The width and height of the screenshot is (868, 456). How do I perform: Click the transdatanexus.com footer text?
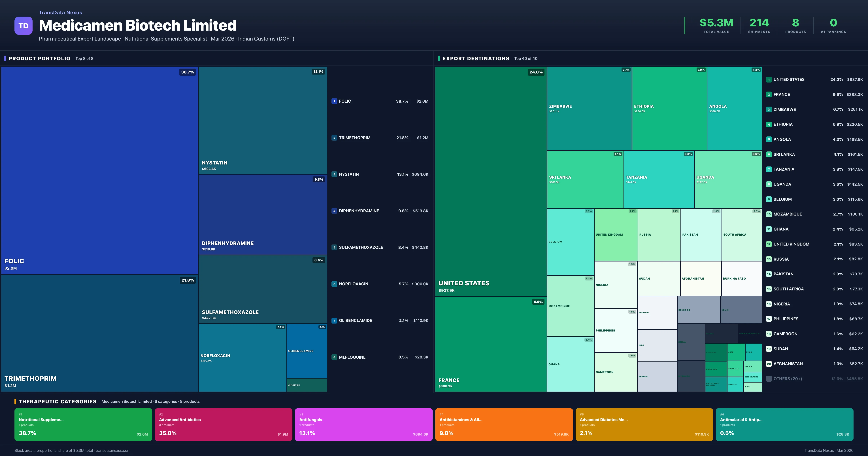pos(113,451)
